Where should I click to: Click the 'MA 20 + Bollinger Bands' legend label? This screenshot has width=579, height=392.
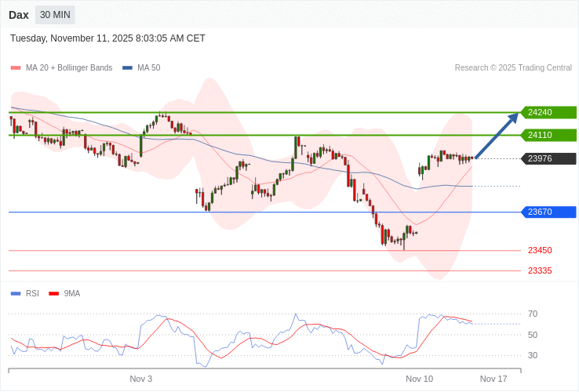click(x=69, y=68)
